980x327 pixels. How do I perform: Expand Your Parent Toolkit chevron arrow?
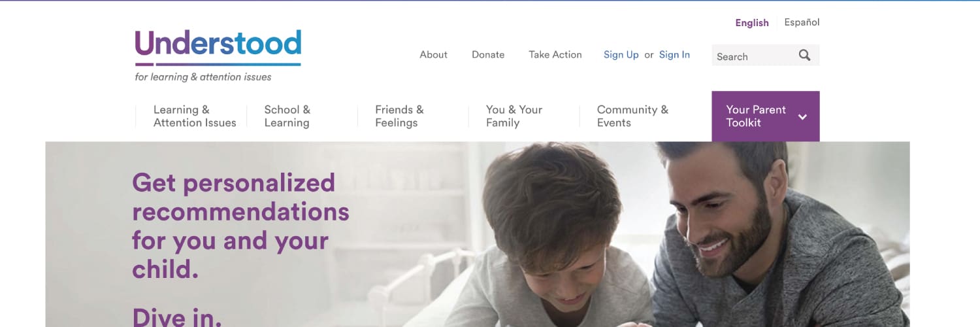point(802,117)
